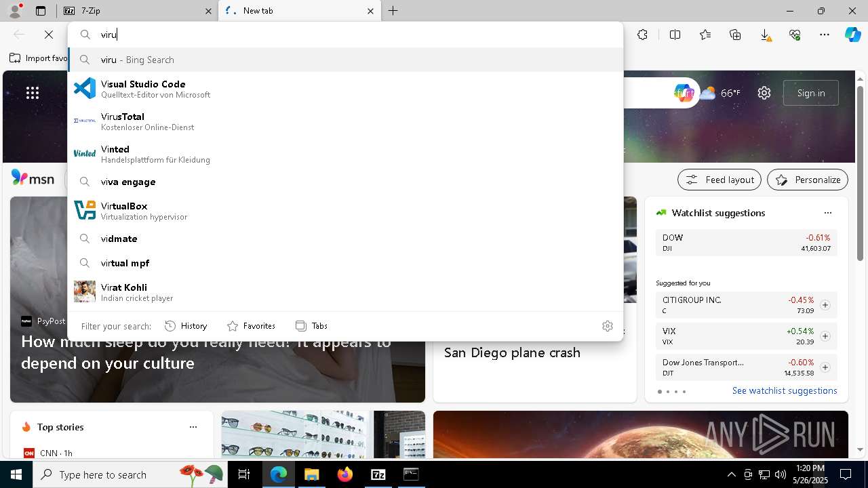This screenshot has height=488, width=868.
Task: Launch Firefox from the taskbar
Action: click(344, 474)
